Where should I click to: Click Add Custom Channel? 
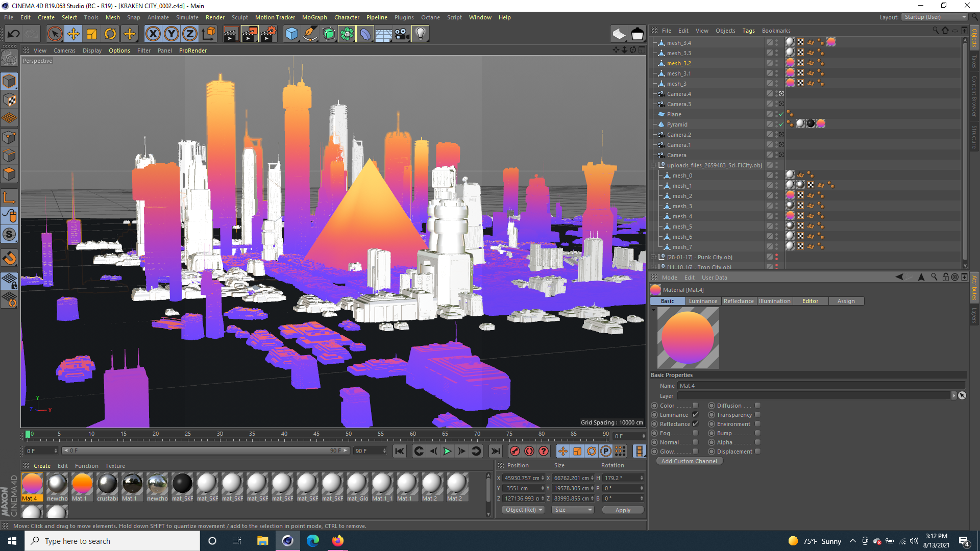tap(689, 461)
